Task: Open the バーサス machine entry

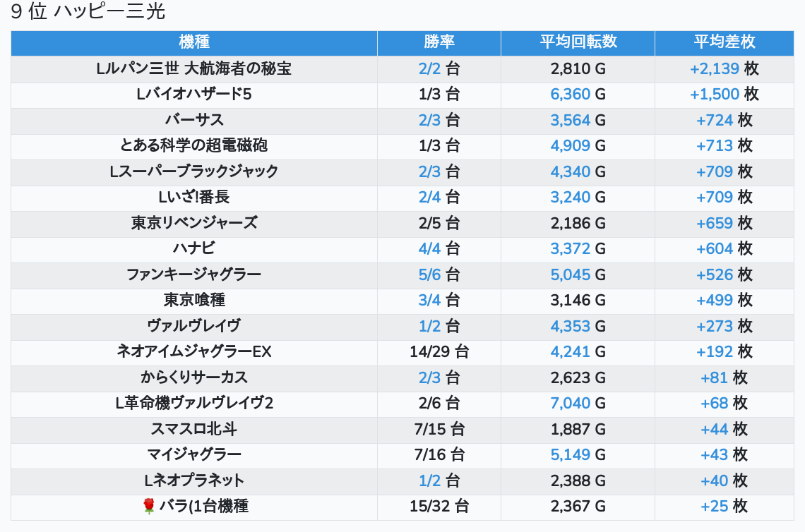Action: (194, 120)
